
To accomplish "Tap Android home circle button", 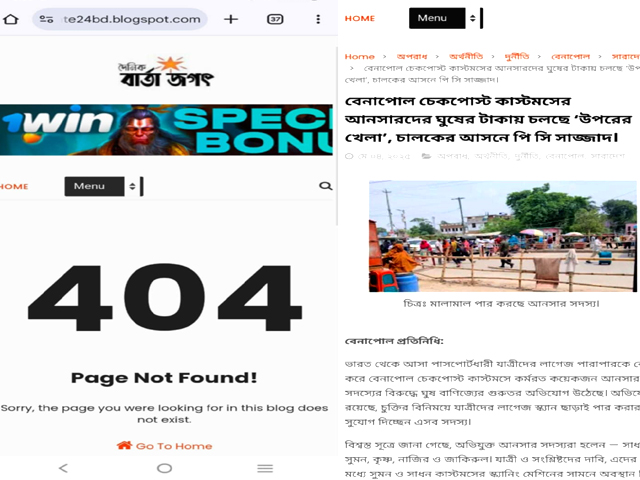I will pos(164,468).
